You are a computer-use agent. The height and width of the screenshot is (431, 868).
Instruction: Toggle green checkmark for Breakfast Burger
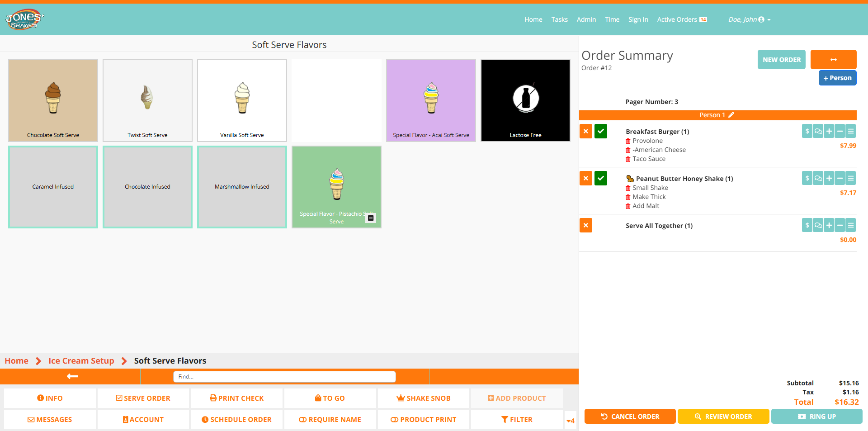(x=601, y=131)
